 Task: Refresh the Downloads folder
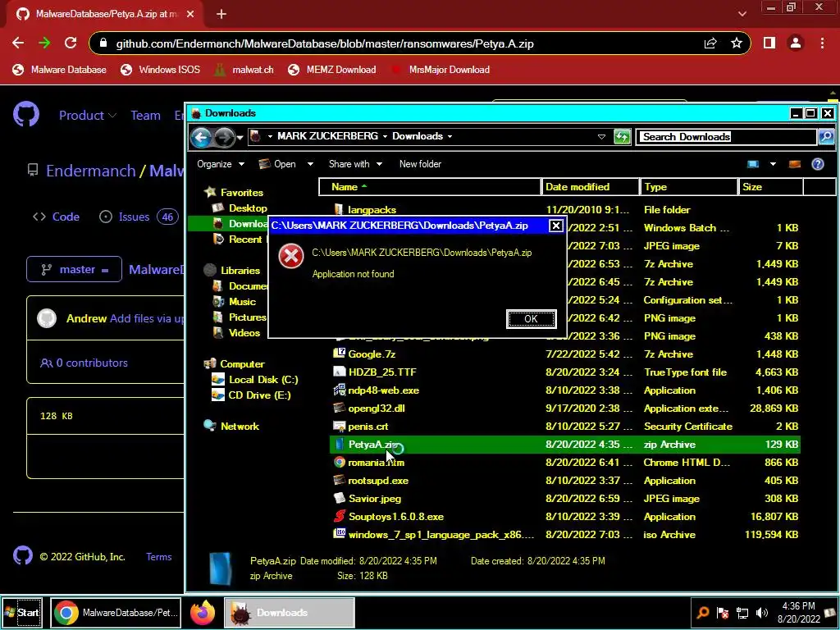pos(622,137)
